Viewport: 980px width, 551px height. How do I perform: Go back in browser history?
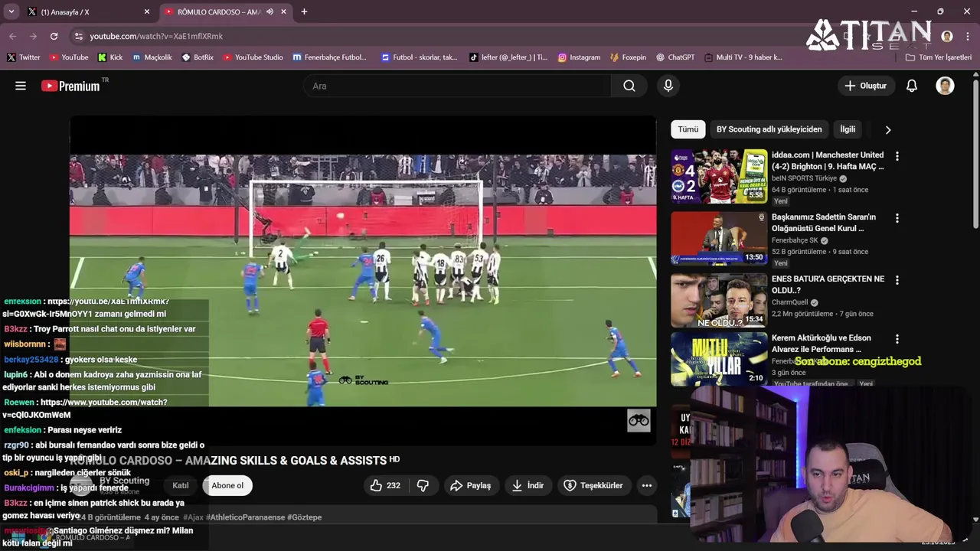[x=12, y=36]
